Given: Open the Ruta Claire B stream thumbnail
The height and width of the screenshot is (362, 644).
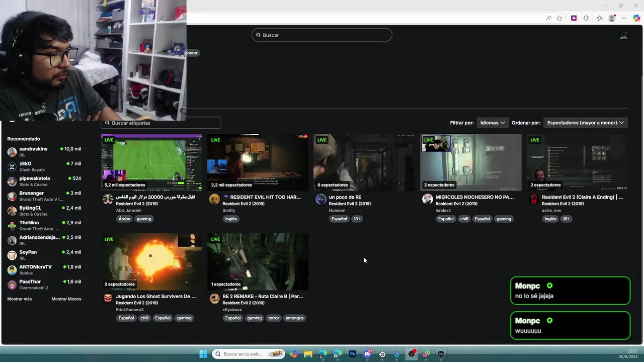Looking at the screenshot, I should [258, 261].
